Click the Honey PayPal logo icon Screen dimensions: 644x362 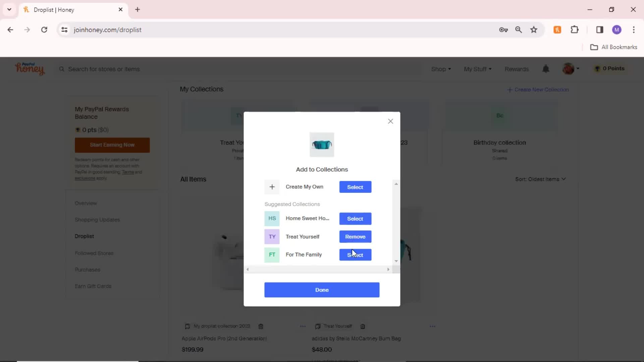click(x=29, y=68)
